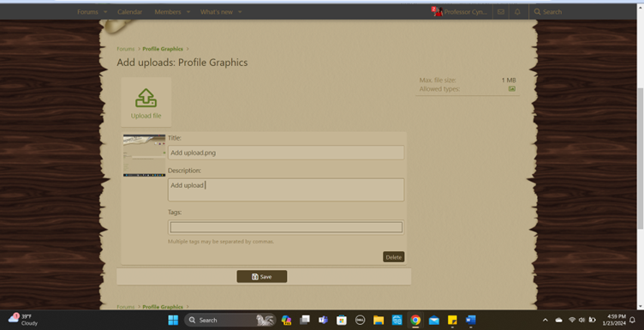Open the Calendar nav item
Viewport: 644px width, 330px height.
[x=130, y=12]
